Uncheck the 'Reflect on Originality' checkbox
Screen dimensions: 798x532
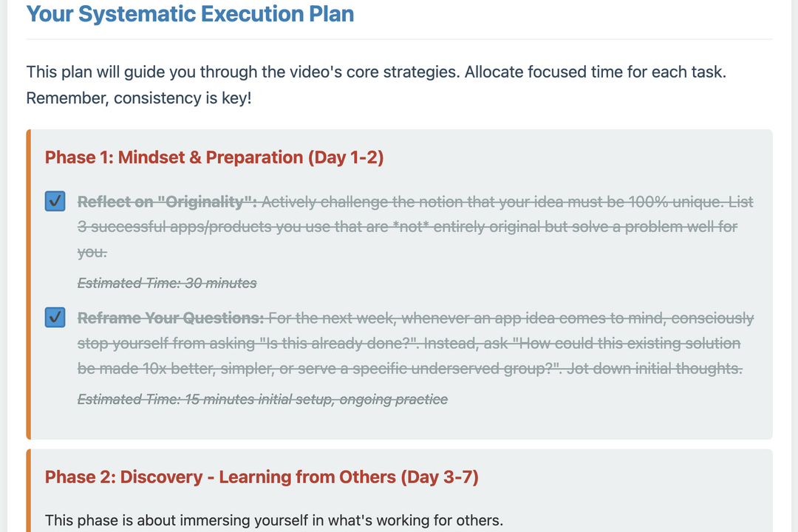pos(55,202)
